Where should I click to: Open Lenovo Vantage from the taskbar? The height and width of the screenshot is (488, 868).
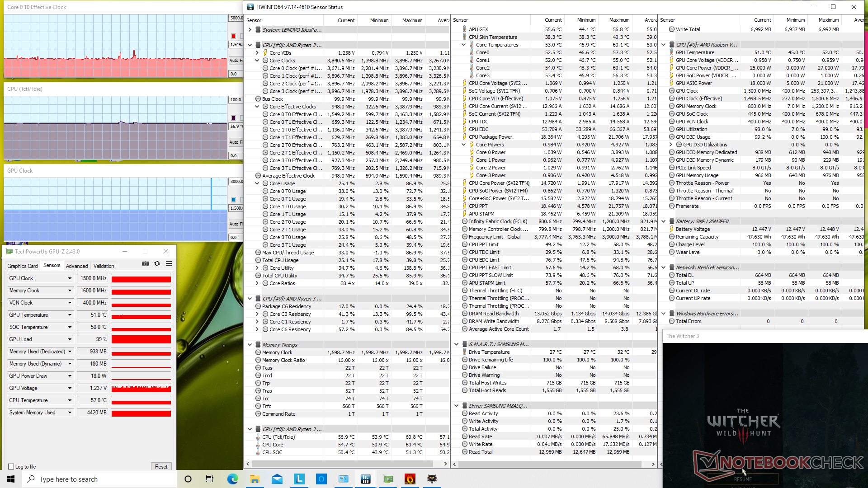click(299, 479)
